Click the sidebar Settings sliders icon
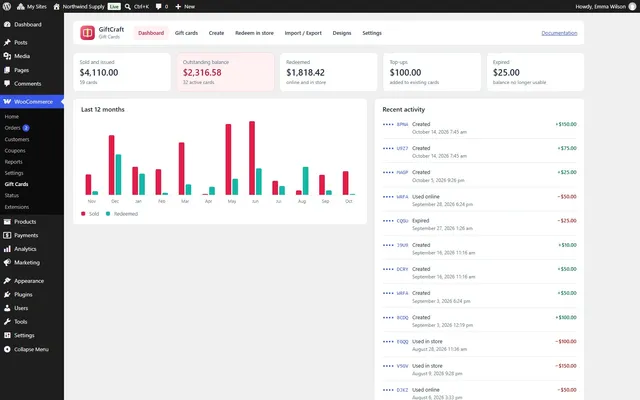This screenshot has height=400, width=640. (7, 335)
